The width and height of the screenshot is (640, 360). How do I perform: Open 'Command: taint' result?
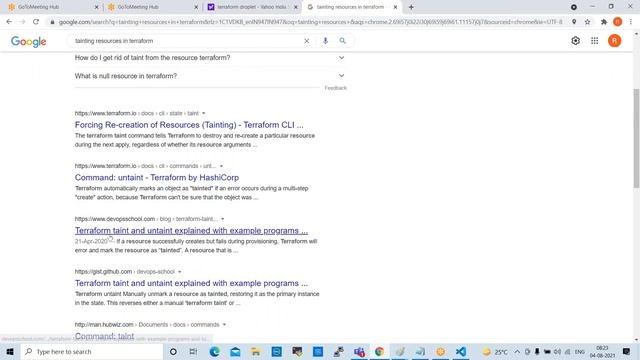(x=104, y=336)
